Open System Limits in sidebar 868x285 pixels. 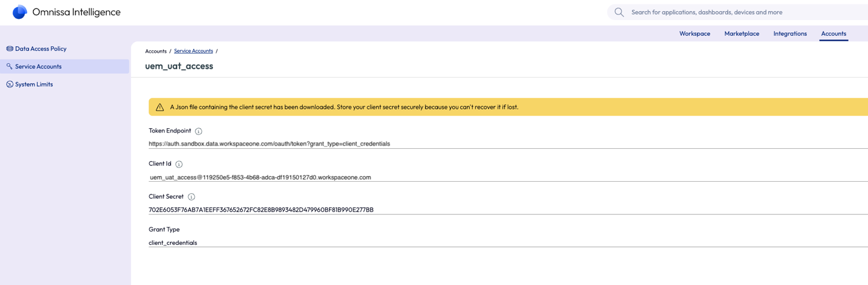pos(34,84)
